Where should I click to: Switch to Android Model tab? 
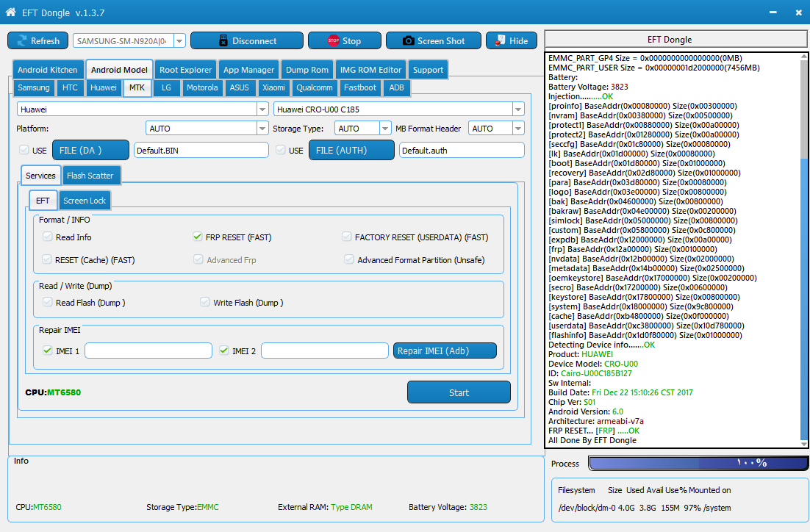coord(119,70)
